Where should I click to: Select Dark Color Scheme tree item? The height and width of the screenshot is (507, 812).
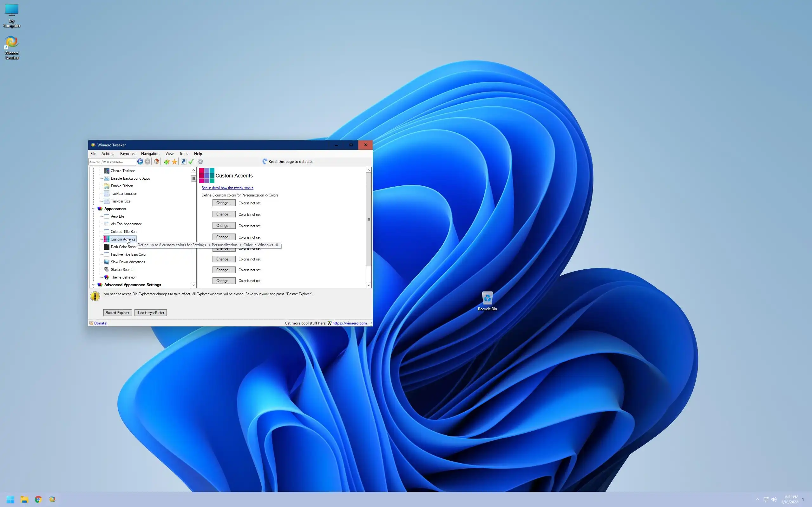123,247
